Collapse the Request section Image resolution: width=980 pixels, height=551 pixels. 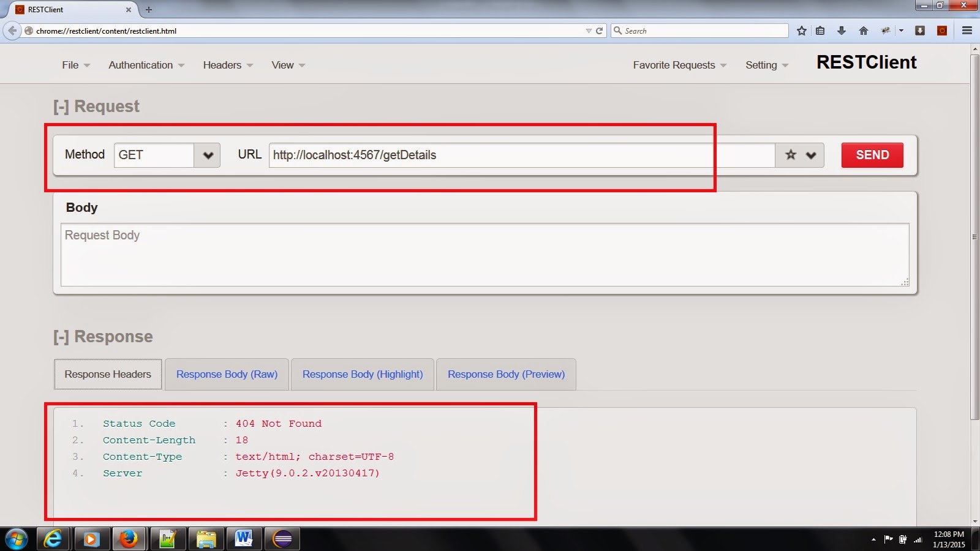(60, 105)
